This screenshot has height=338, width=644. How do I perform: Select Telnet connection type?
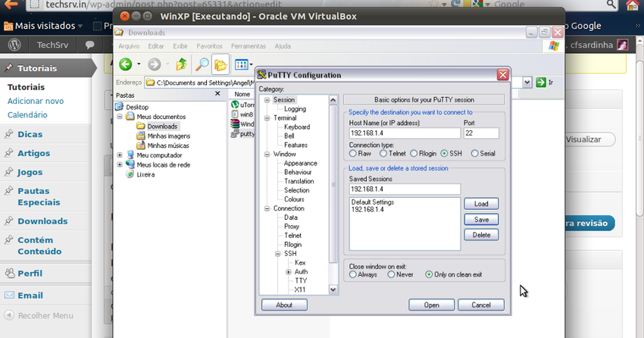[383, 153]
